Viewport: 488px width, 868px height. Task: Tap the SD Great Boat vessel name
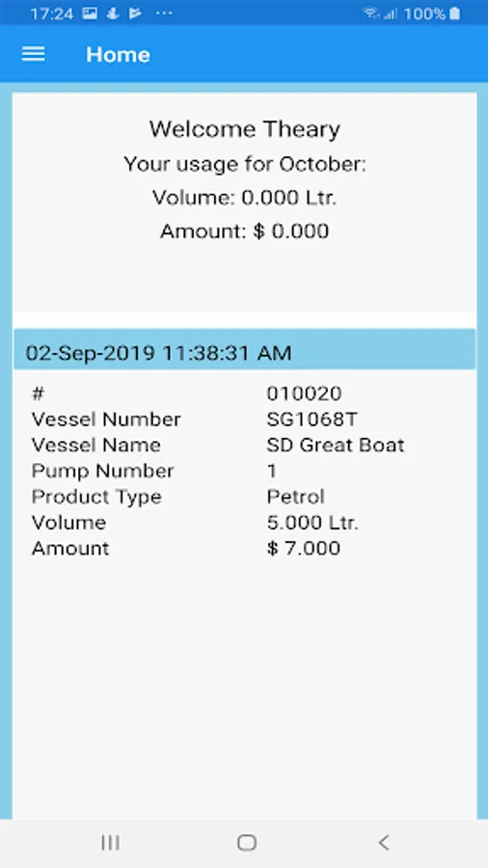(336, 445)
